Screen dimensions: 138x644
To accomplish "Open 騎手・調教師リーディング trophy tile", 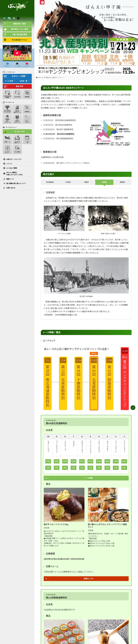I will (7, 109).
